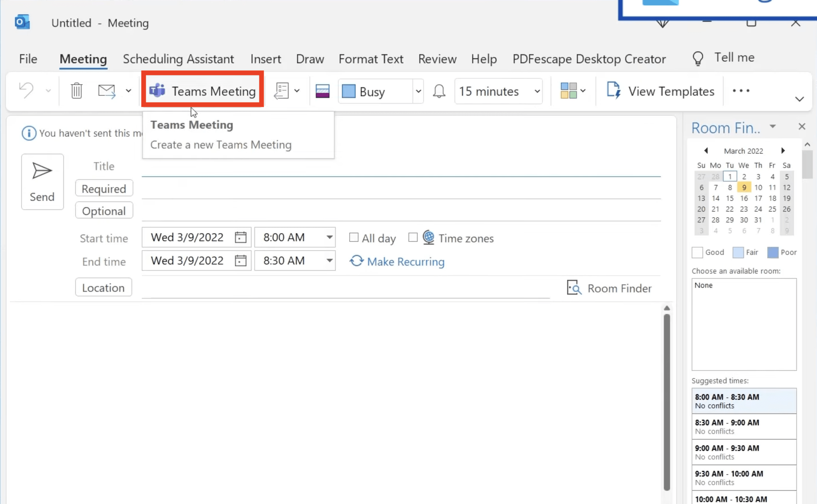This screenshot has height=504, width=817.
Task: Click the message body scrollbar
Action: pos(667,402)
